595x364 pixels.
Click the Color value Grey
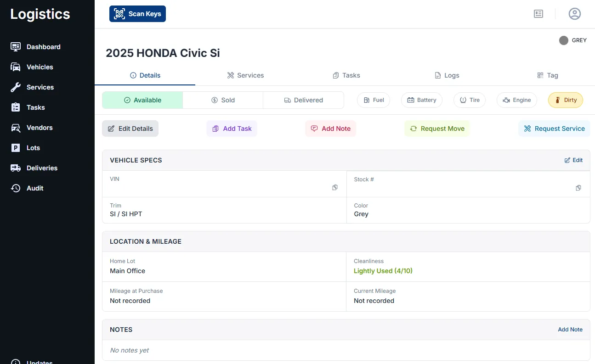(361, 214)
